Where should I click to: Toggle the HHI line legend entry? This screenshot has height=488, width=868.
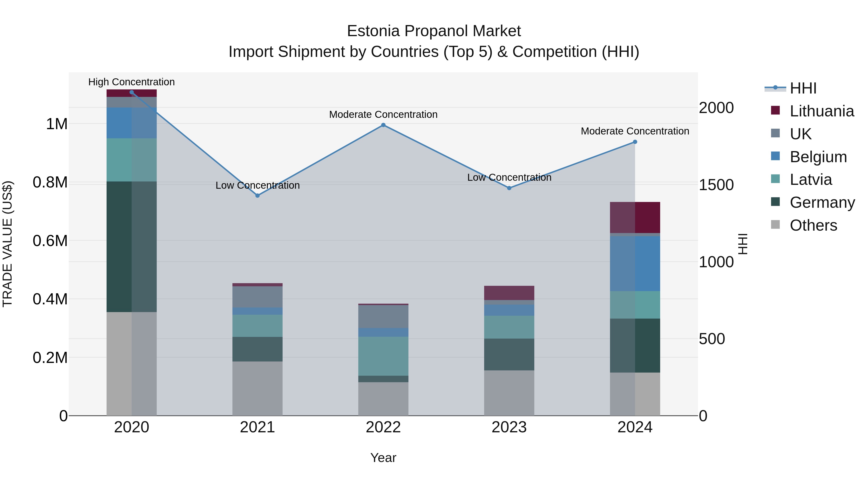791,88
